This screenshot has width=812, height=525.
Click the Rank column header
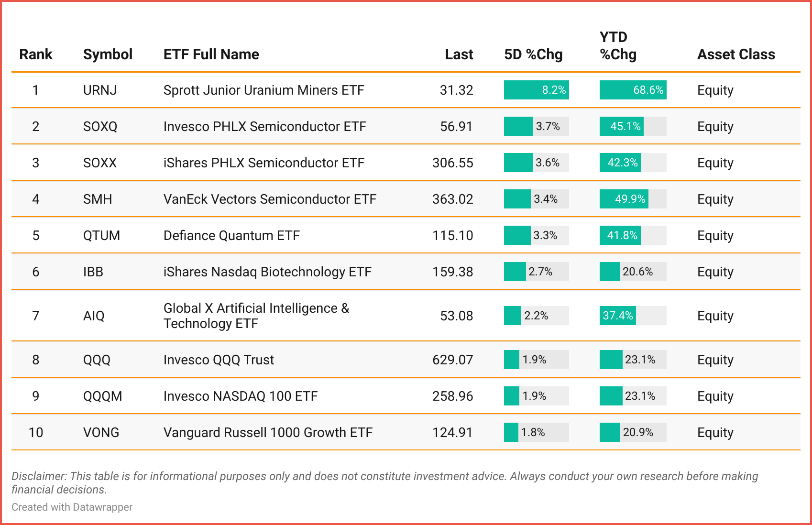(36, 55)
